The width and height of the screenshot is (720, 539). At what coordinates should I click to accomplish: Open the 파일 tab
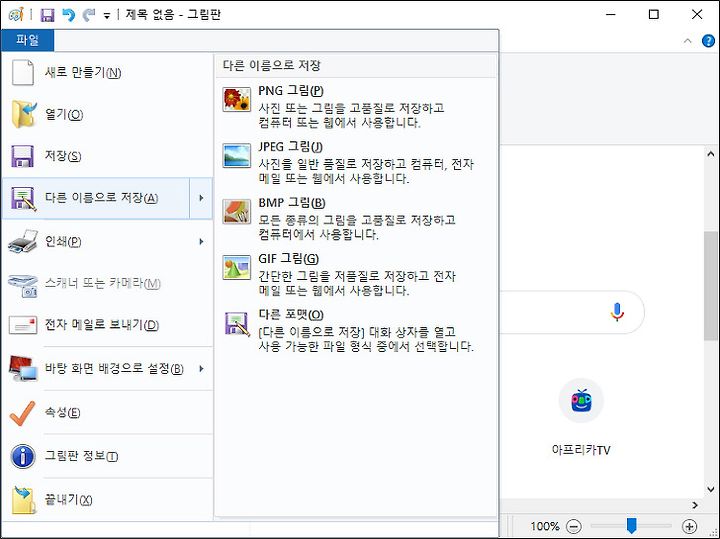tap(28, 40)
